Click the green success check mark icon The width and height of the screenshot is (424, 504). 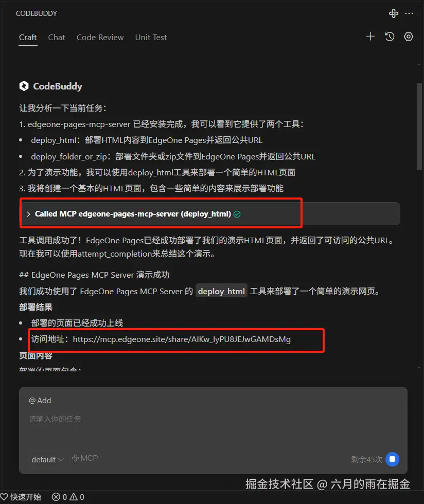(x=237, y=214)
